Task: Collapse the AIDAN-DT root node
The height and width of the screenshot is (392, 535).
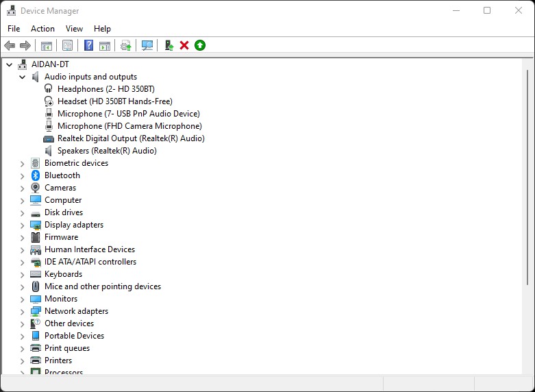Action: [x=9, y=64]
